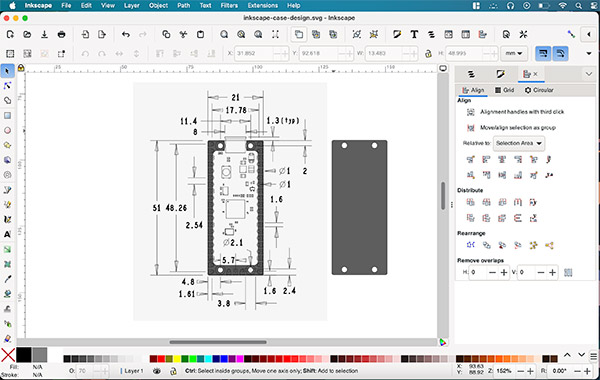Collapse the side panel arrow button

(589, 34)
